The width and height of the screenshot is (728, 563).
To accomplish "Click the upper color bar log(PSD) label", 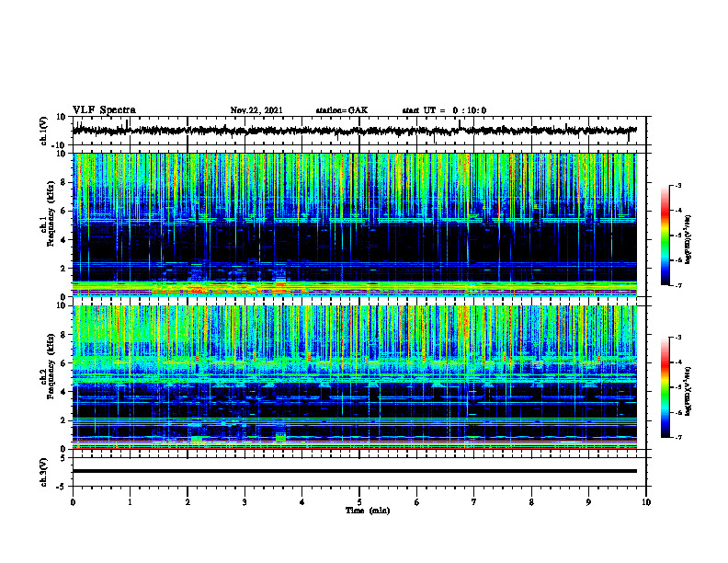I will [688, 239].
